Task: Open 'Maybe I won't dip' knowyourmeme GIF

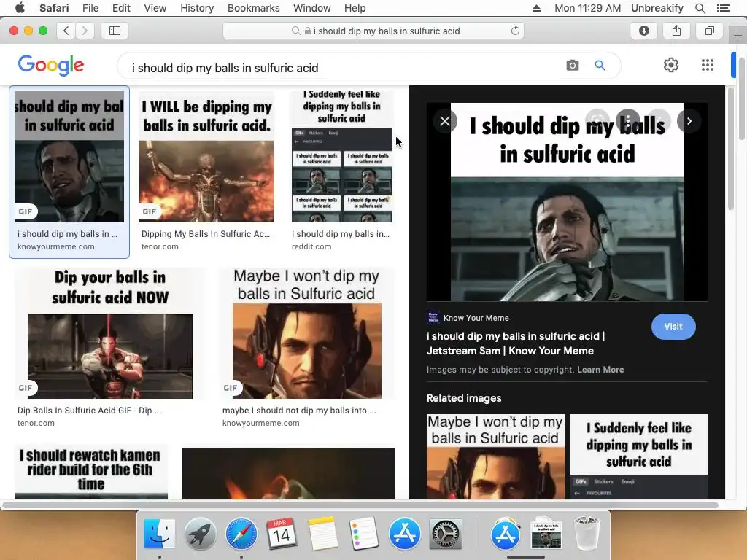Action: [x=307, y=333]
